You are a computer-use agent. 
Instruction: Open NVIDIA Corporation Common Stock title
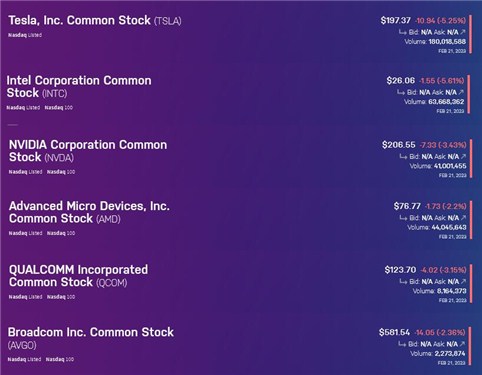tap(88, 151)
